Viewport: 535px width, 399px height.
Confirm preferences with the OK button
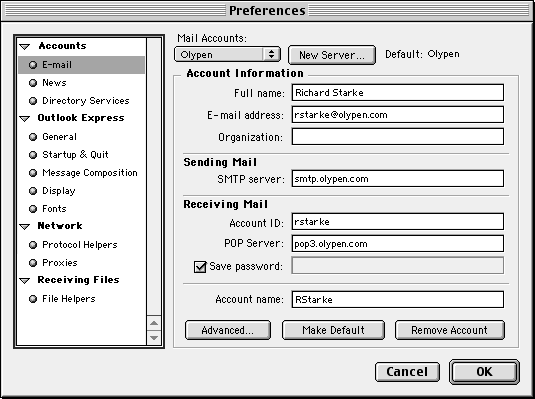[484, 372]
